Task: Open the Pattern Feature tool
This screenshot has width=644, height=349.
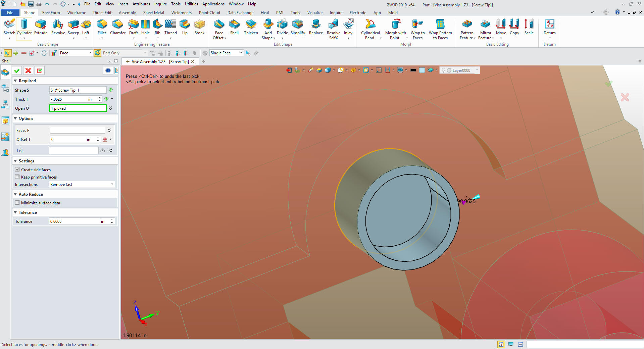Action: point(467,29)
